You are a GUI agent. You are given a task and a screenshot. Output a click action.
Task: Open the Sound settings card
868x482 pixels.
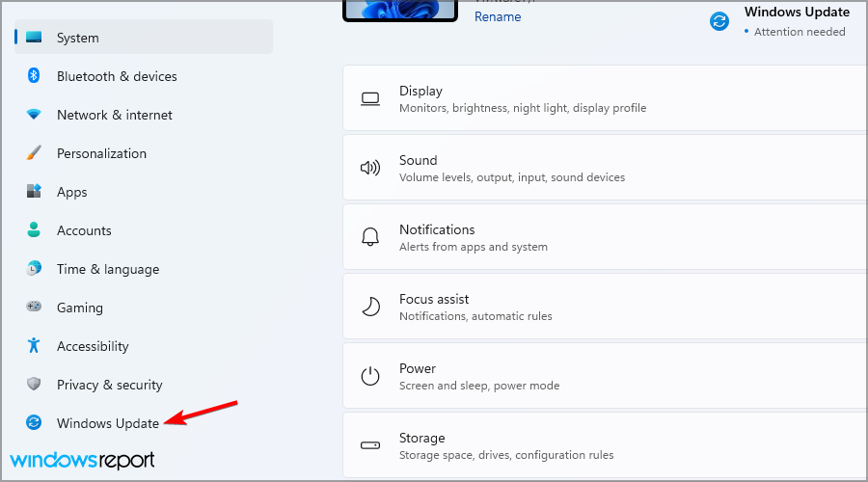pos(605,168)
